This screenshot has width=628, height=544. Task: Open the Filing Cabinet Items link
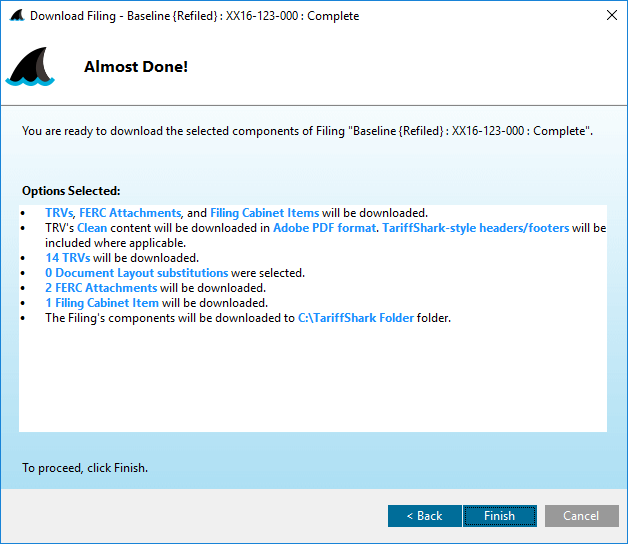click(264, 213)
